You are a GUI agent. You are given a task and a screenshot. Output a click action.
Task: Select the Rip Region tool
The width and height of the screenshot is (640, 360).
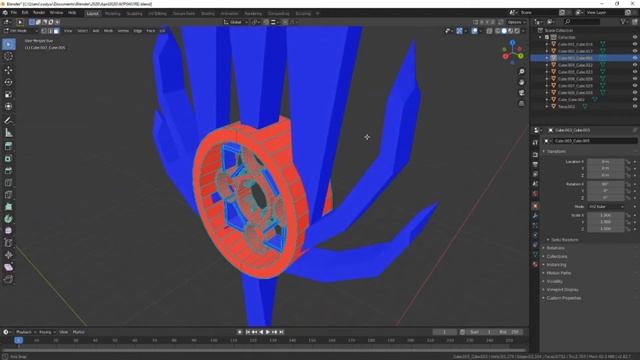(x=9, y=280)
